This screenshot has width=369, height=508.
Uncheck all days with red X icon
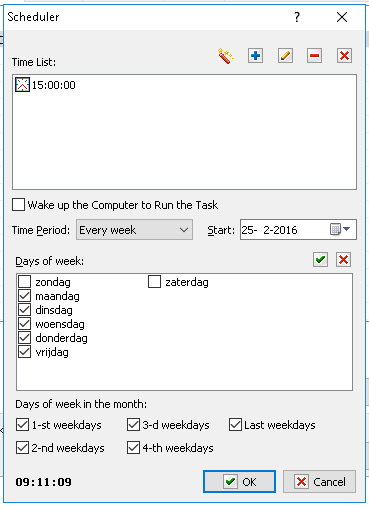[x=344, y=259]
